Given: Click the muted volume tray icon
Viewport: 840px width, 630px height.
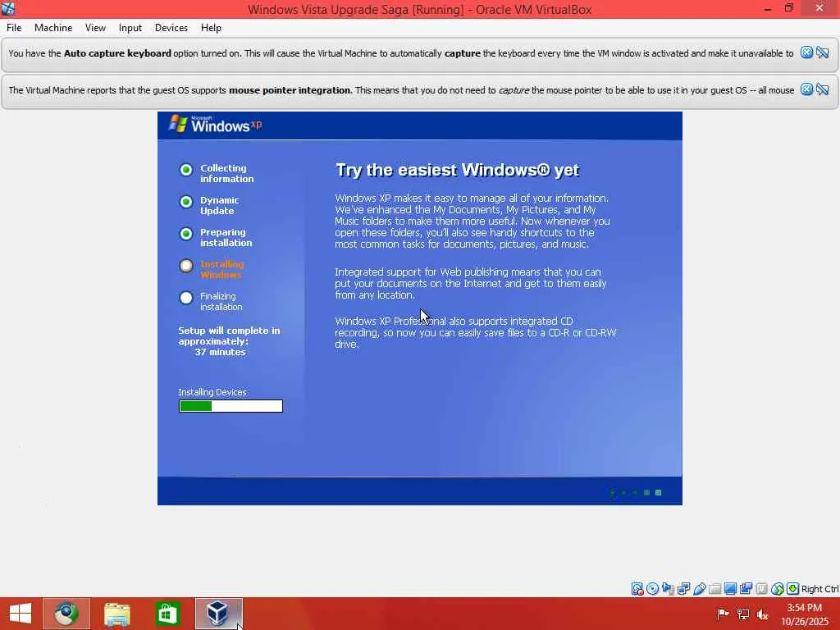Looking at the screenshot, I should point(762,614).
